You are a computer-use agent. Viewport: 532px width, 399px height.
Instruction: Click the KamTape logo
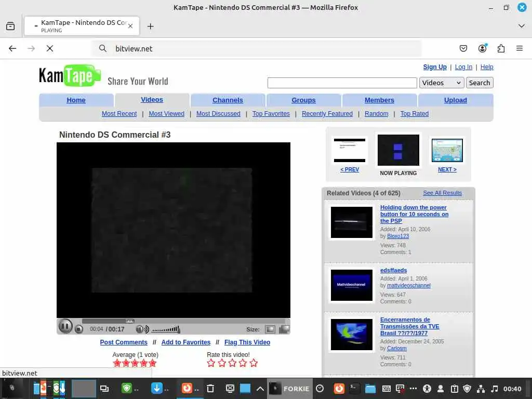[70, 75]
